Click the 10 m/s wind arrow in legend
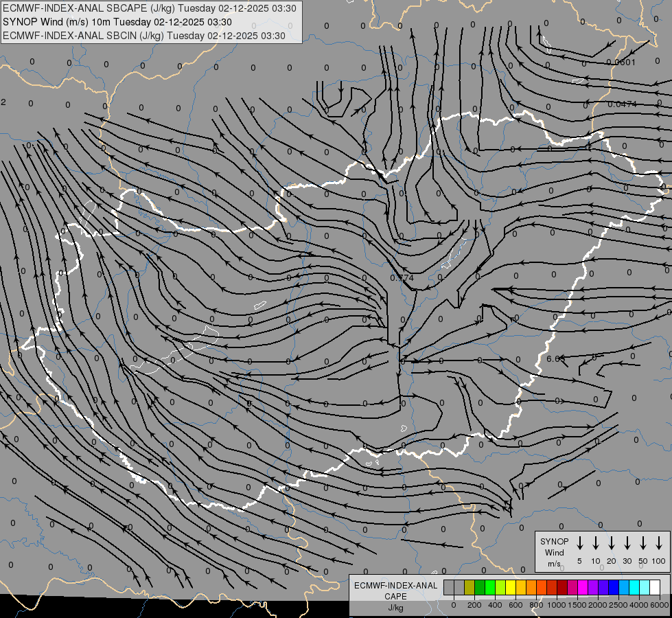The width and height of the screenshot is (672, 618). coord(596,542)
